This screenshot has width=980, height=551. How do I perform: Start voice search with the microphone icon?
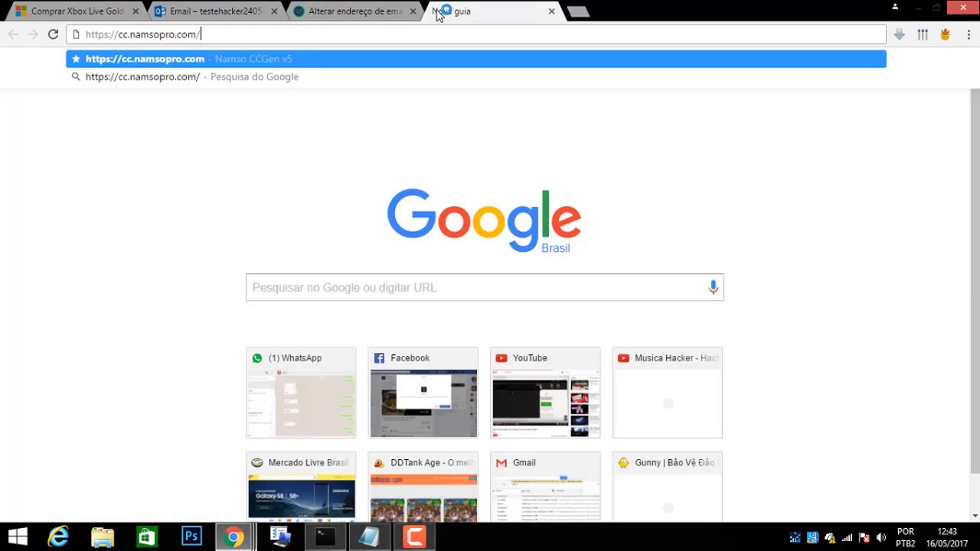pyautogui.click(x=713, y=287)
